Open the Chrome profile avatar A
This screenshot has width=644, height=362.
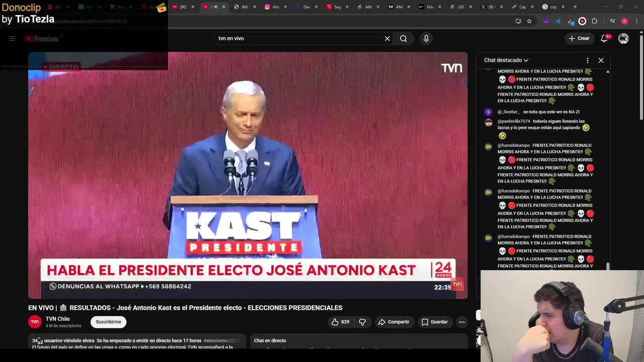coord(624,21)
